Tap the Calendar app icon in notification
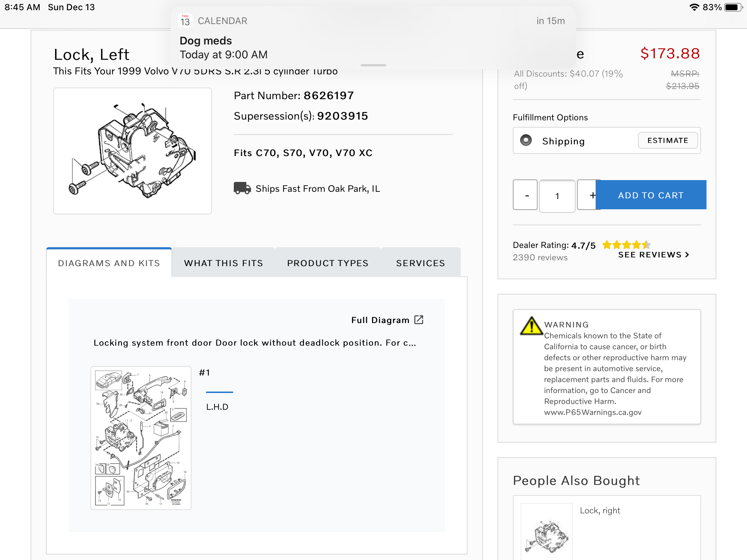The height and width of the screenshot is (560, 747). click(185, 21)
